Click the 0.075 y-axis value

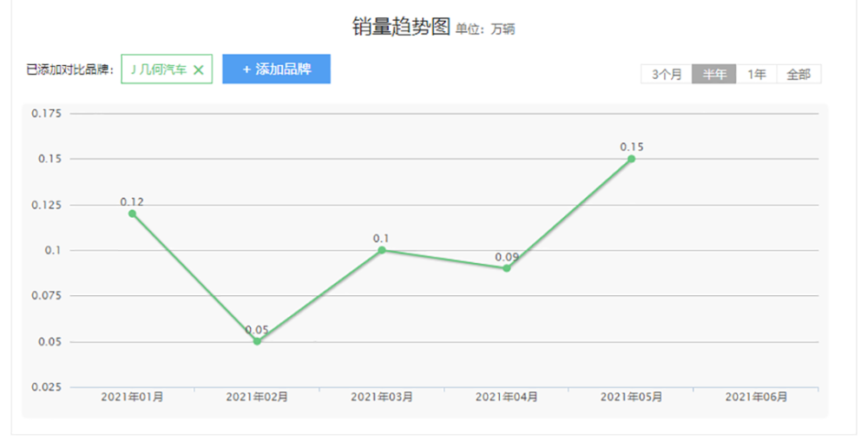[47, 296]
